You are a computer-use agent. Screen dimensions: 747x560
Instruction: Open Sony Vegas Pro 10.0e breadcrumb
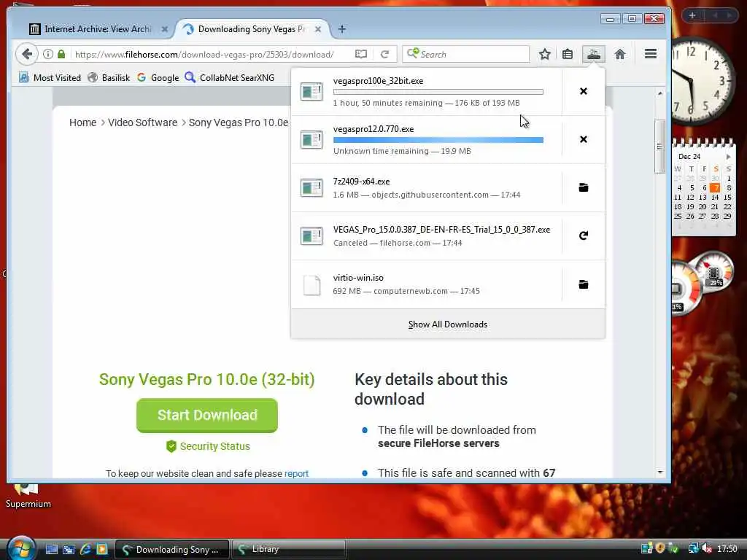[x=239, y=122]
